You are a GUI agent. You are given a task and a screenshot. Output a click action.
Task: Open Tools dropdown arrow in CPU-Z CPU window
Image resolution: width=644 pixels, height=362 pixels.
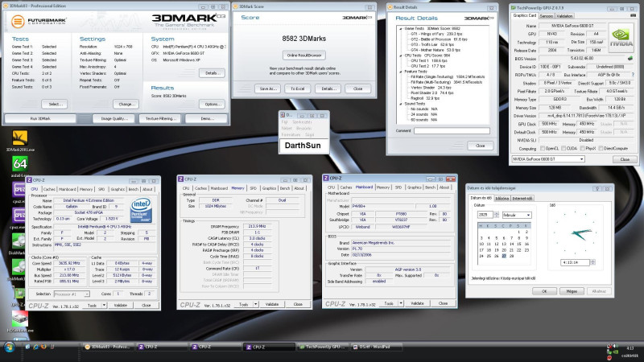105,306
